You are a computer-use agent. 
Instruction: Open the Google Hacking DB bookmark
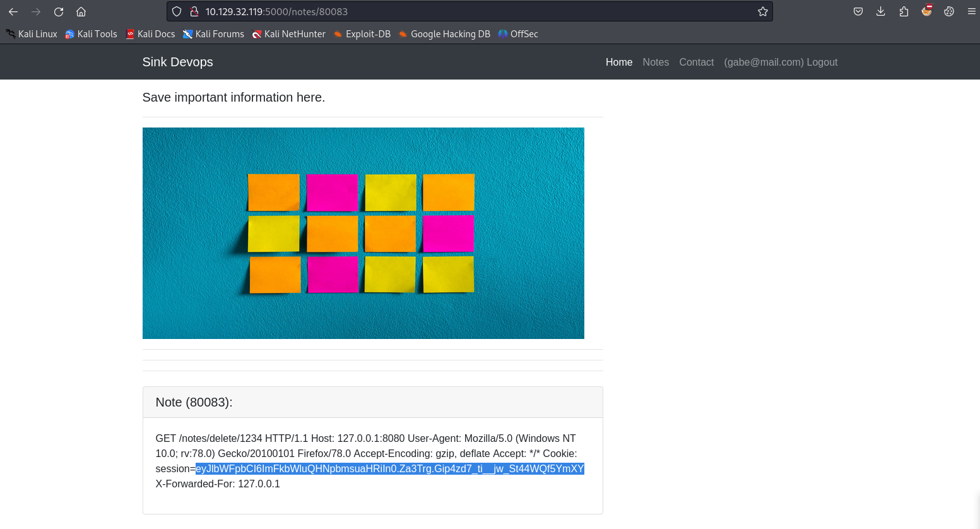[x=444, y=34]
